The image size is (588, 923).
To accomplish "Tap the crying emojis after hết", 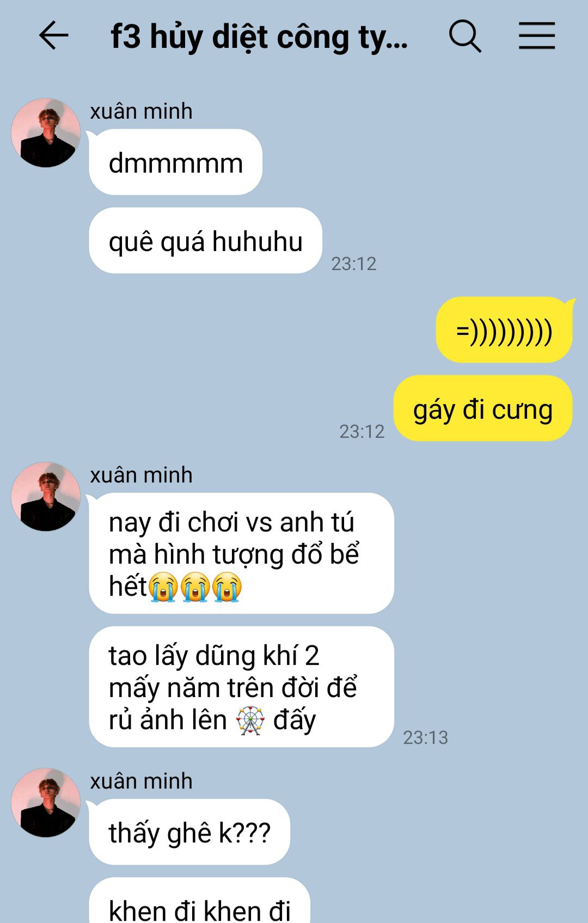I will [195, 587].
